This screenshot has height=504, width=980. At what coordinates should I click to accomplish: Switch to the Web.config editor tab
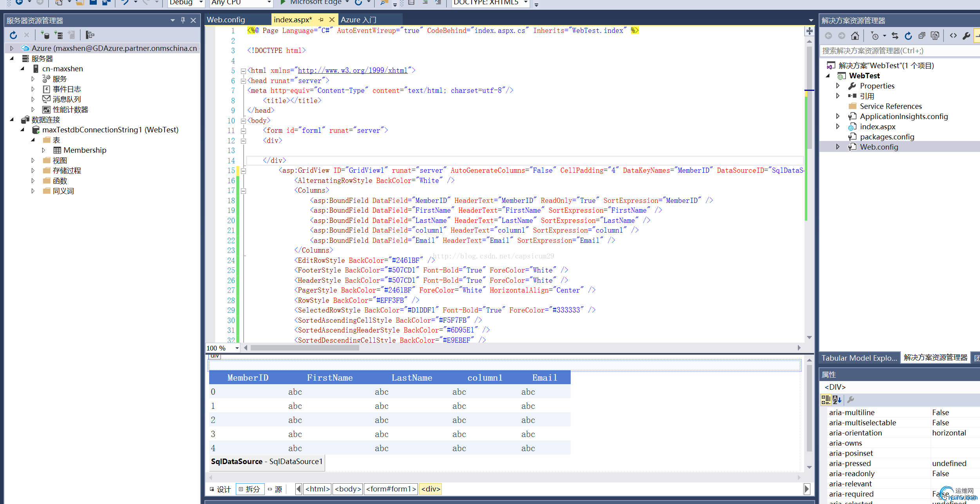[226, 20]
